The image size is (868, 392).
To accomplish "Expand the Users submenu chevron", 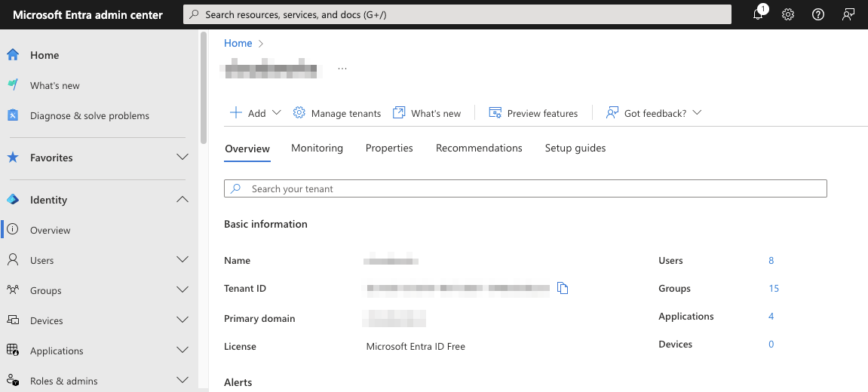I will pyautogui.click(x=182, y=259).
